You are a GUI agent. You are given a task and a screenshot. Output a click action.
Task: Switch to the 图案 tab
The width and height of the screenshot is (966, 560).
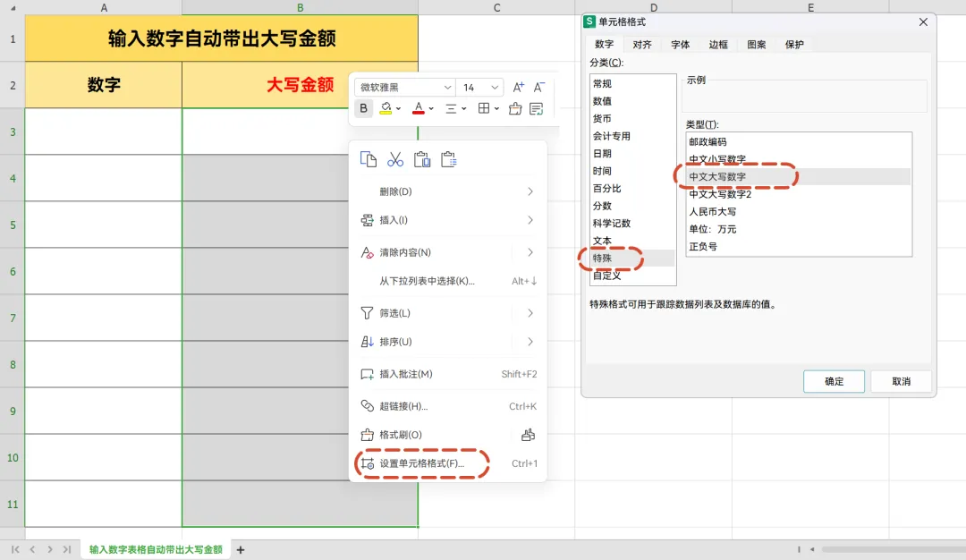coord(757,45)
